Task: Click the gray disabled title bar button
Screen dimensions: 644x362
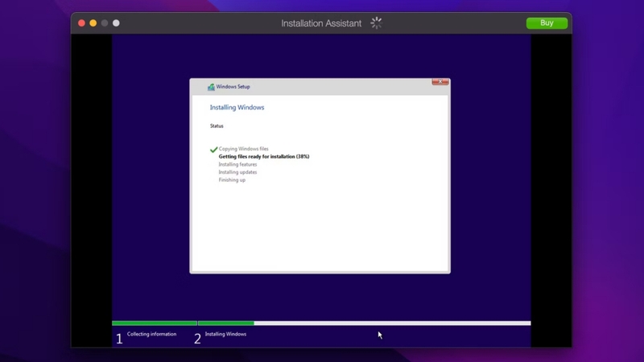Action: point(105,23)
